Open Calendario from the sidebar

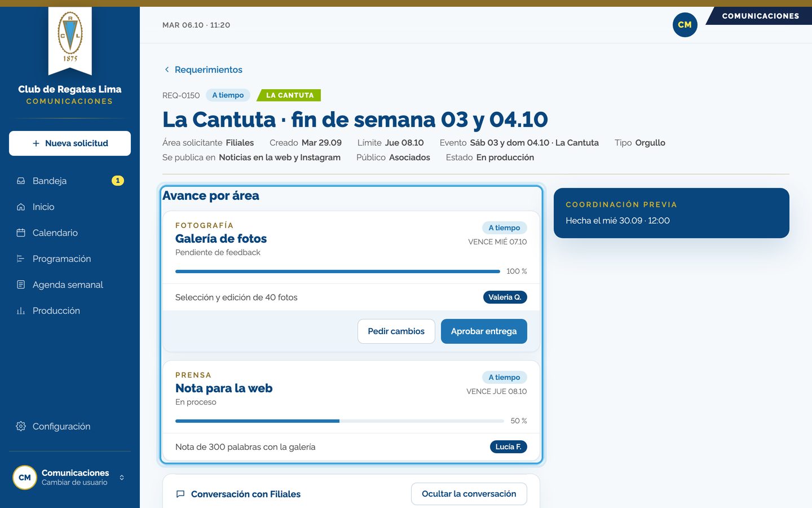pyautogui.click(x=70, y=233)
